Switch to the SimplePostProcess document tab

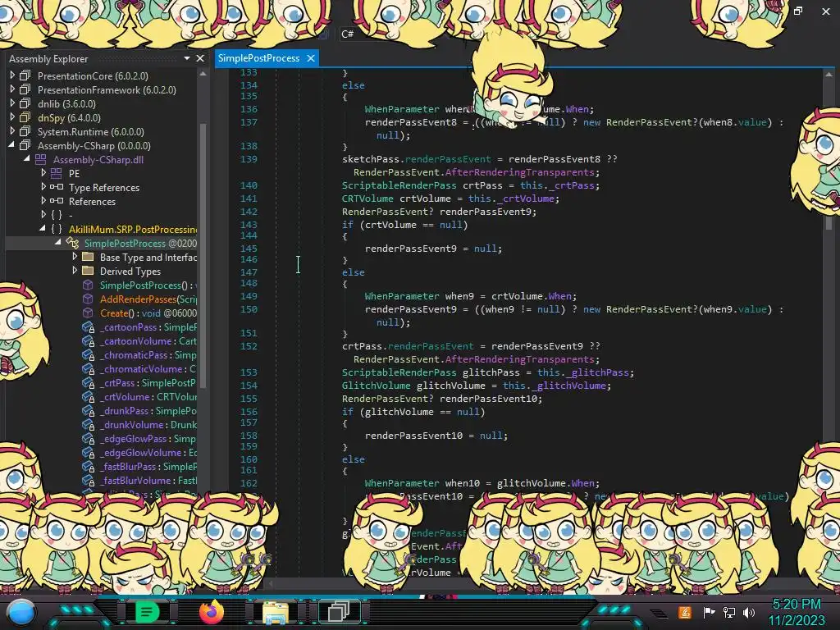pos(258,58)
